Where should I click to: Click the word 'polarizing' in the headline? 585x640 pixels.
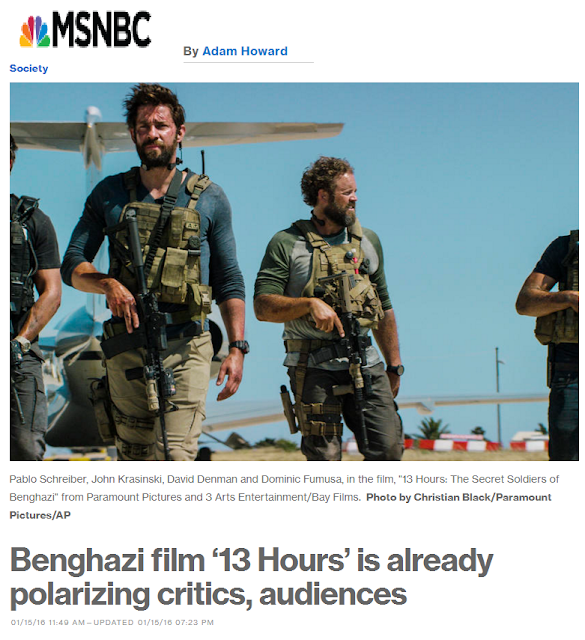(x=80, y=595)
